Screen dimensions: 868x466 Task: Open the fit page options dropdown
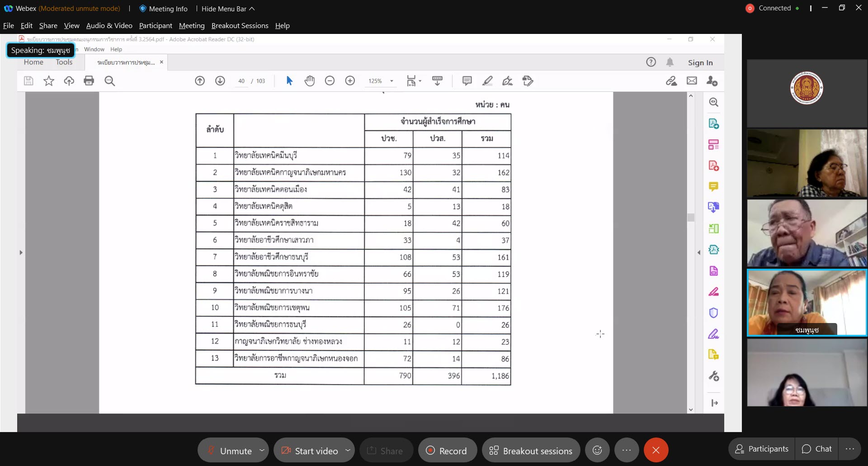[420, 81]
